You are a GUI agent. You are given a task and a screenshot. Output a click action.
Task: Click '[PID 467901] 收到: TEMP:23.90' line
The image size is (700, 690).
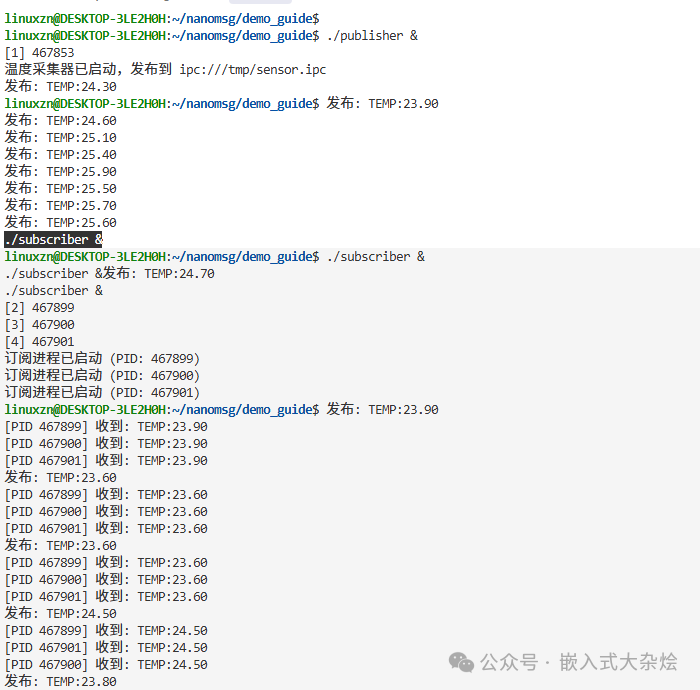click(106, 461)
